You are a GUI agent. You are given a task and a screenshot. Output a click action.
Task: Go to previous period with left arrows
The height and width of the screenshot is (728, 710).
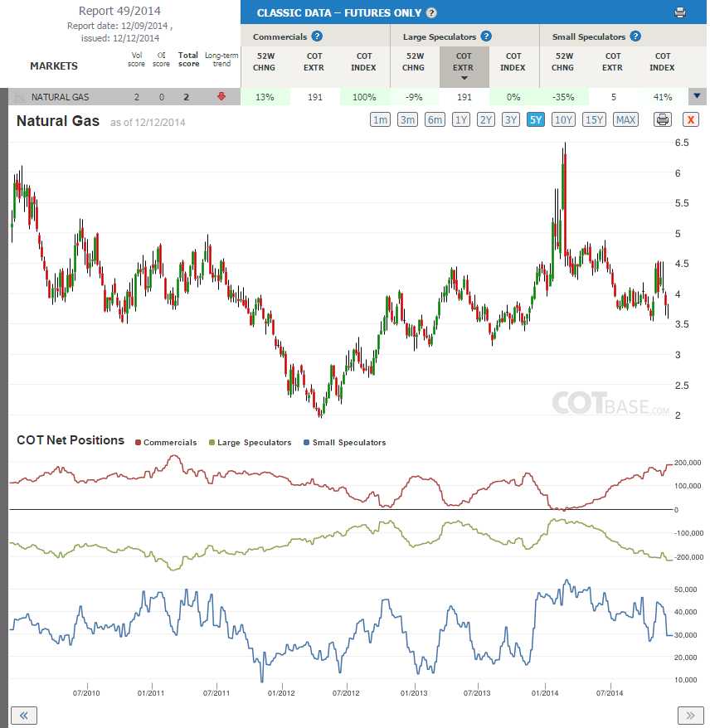[x=24, y=715]
